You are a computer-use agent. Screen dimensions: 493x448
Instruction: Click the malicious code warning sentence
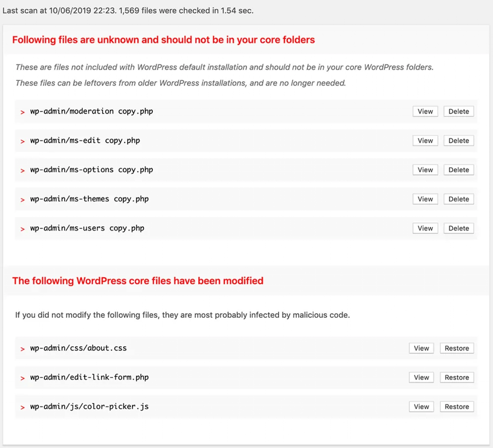[x=182, y=315]
